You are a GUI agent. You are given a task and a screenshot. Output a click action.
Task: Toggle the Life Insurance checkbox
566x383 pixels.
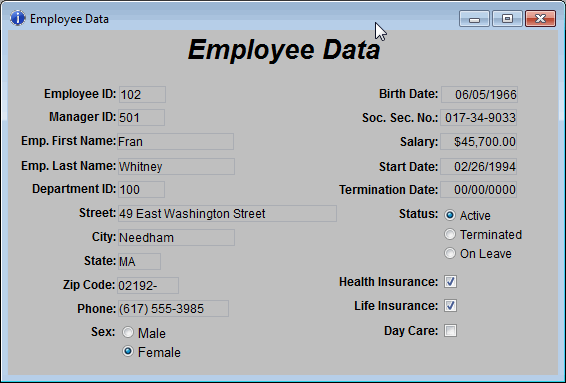coord(450,306)
